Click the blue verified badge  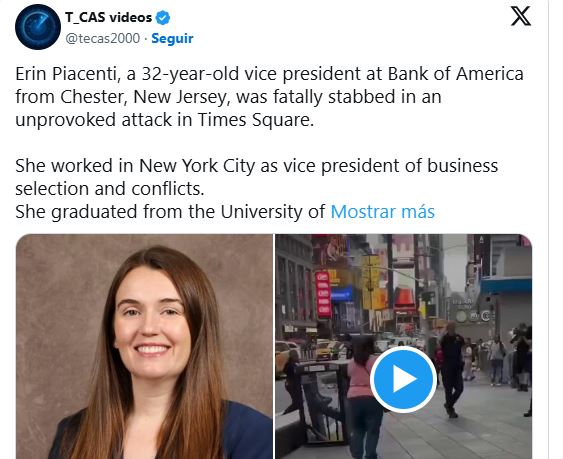point(163,18)
